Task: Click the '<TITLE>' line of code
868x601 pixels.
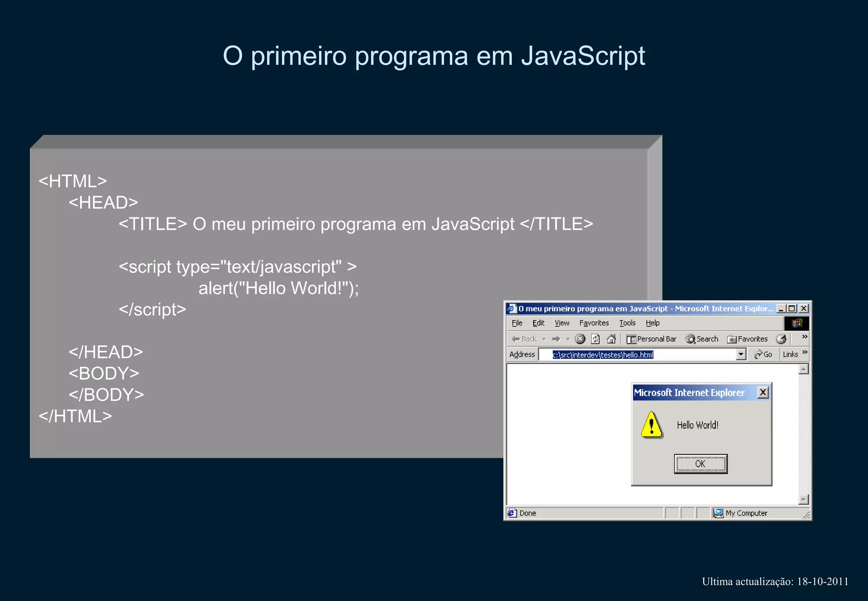Action: [356, 224]
